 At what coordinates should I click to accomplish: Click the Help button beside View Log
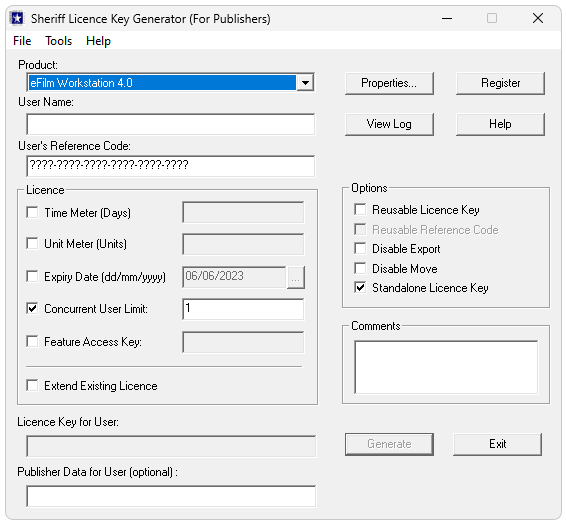(500, 124)
